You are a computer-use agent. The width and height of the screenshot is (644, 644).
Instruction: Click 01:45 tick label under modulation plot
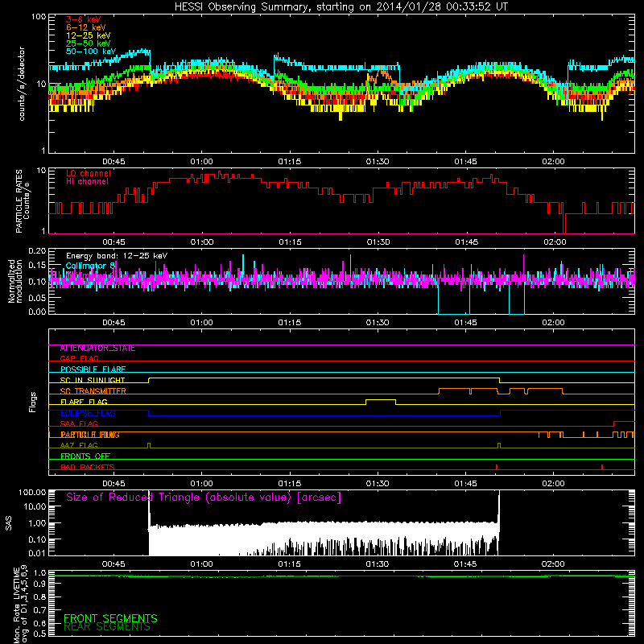(x=466, y=323)
